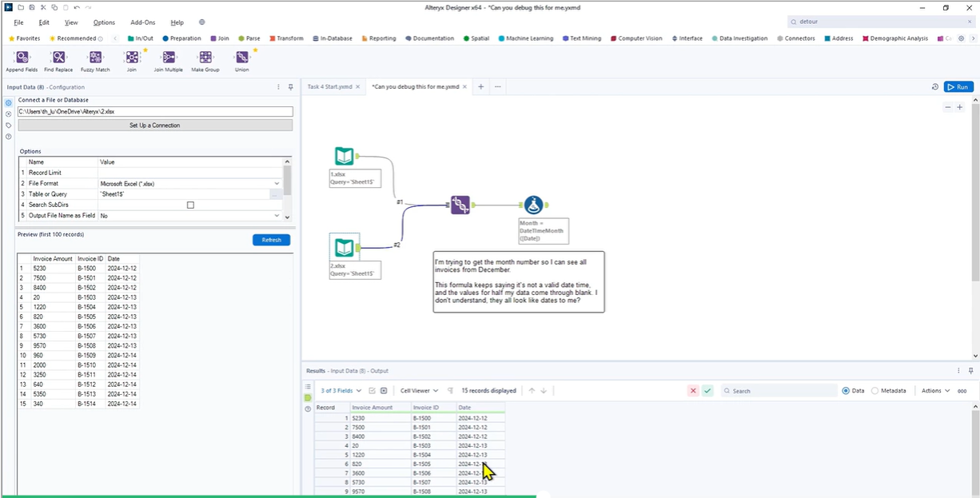Image resolution: width=980 pixels, height=498 pixels.
Task: Select the Metadata radio button
Action: point(874,391)
